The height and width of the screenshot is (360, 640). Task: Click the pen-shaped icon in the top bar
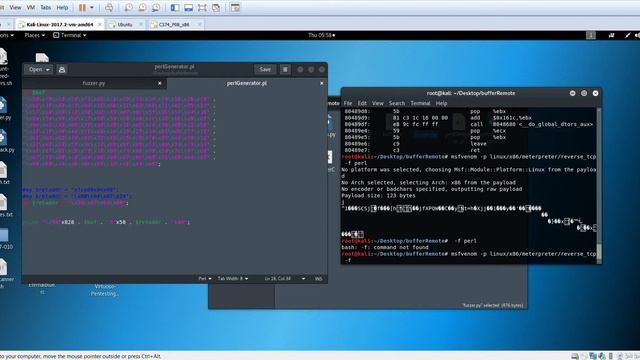point(627,36)
